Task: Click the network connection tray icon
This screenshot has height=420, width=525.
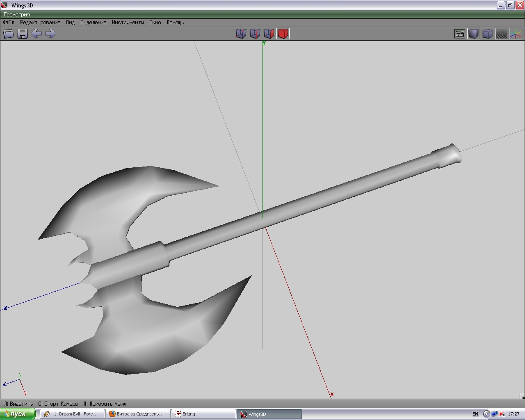Action: (495, 414)
